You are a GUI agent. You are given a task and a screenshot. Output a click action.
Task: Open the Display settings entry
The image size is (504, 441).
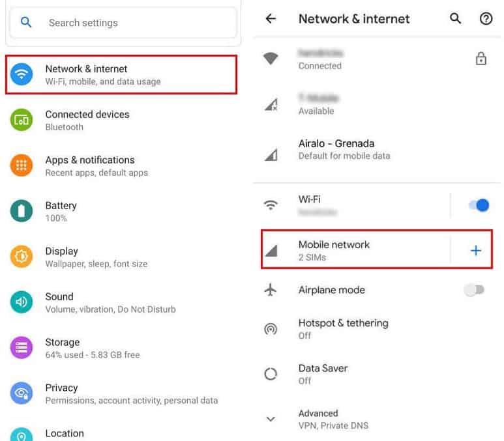pos(96,257)
